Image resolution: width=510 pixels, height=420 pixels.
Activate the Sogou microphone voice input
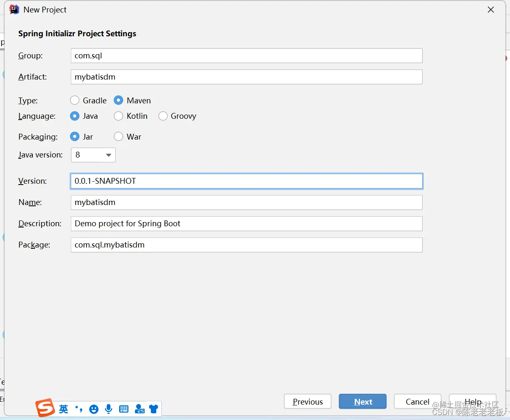(x=109, y=409)
